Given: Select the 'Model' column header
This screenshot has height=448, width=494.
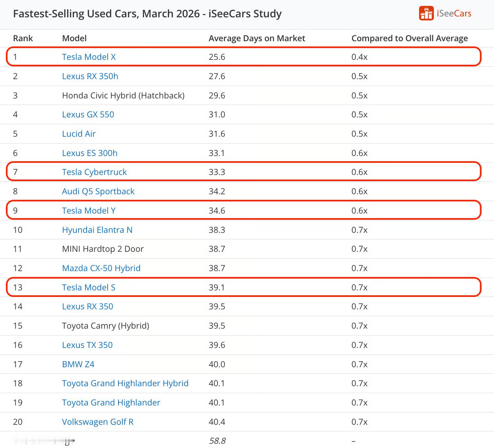Looking at the screenshot, I should (x=74, y=38).
